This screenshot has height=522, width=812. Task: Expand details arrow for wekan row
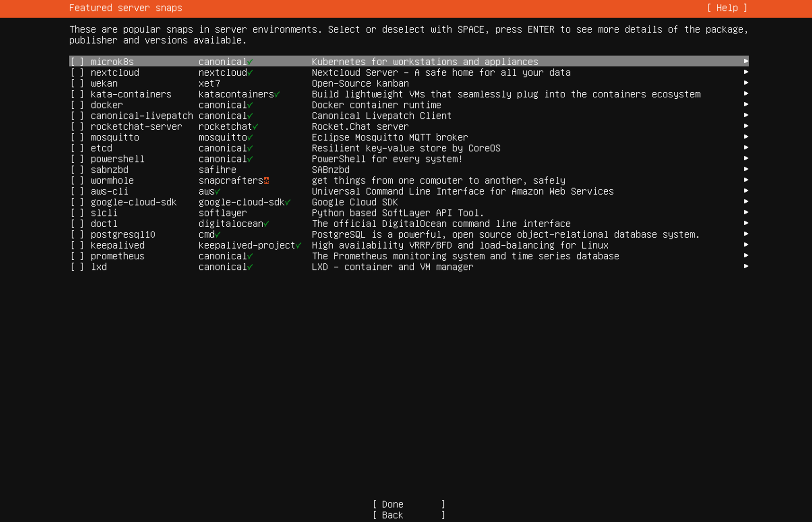(x=746, y=83)
